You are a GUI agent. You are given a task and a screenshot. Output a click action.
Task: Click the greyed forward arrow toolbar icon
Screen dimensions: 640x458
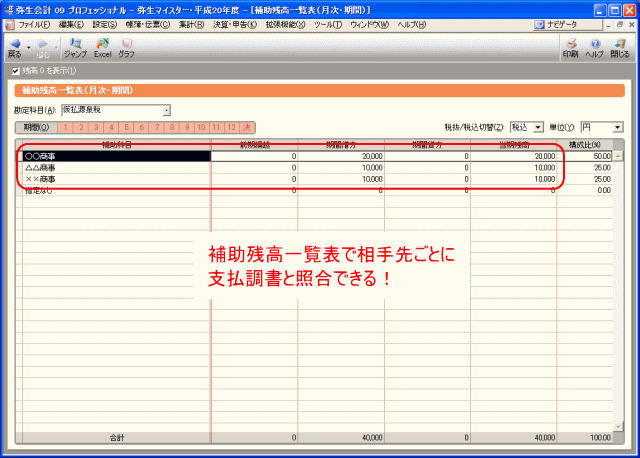[x=42, y=48]
